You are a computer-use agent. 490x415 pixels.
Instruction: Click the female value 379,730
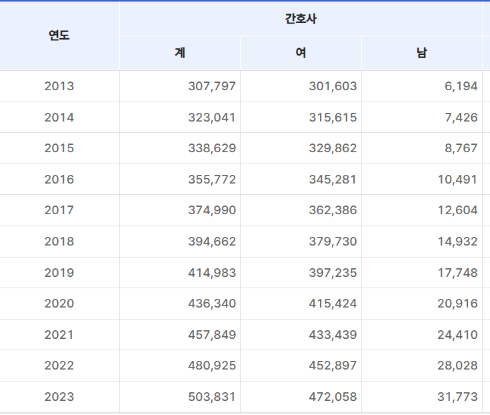(x=333, y=242)
